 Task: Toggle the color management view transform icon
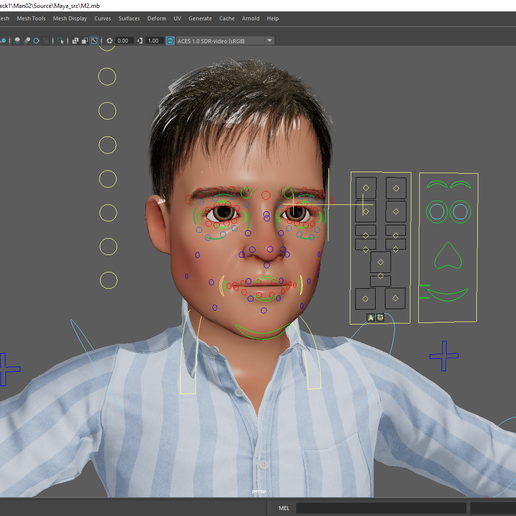tap(170, 41)
